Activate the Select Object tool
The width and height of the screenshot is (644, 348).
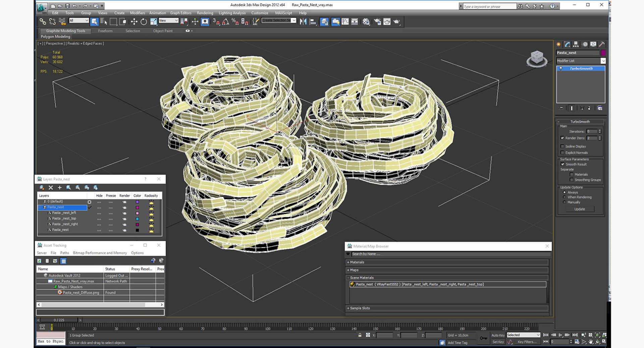pyautogui.click(x=94, y=22)
